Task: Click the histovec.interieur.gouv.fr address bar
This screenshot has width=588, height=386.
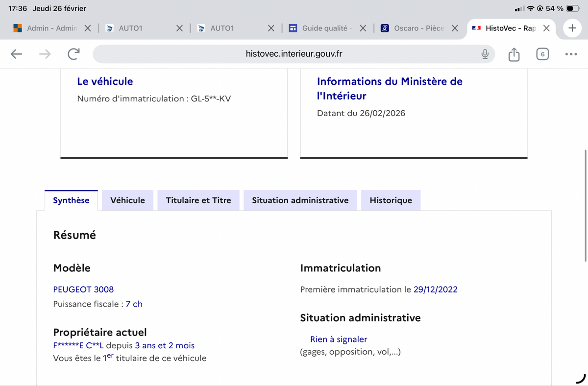Action: click(x=294, y=54)
